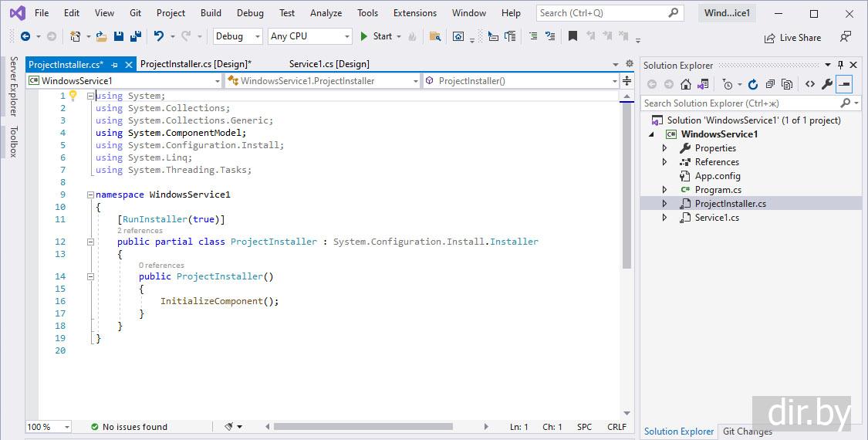Open Properties via the wrench icon
Screen dimensions: 868x440
click(827, 84)
